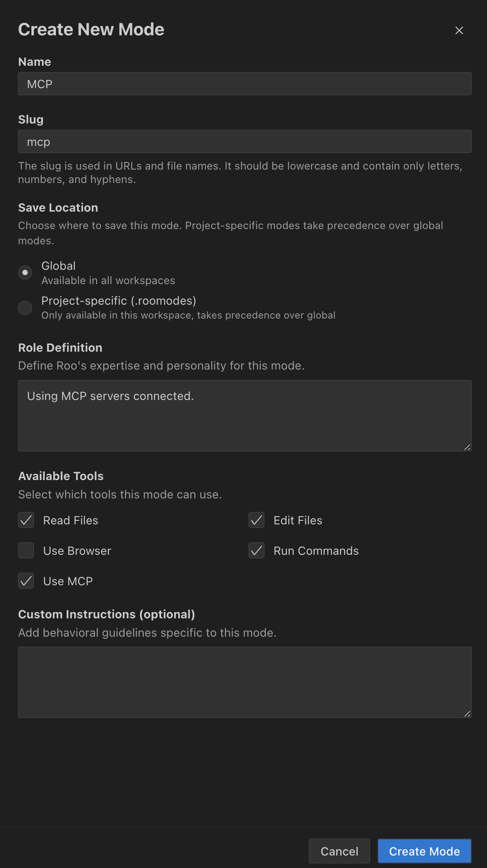Click the Custom Instructions text area

coord(245,682)
